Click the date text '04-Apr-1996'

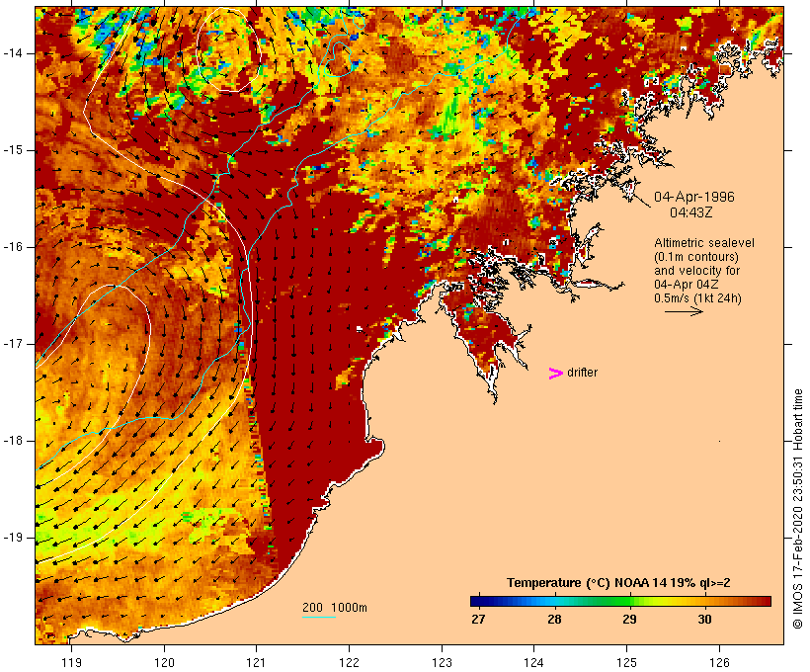click(694, 197)
